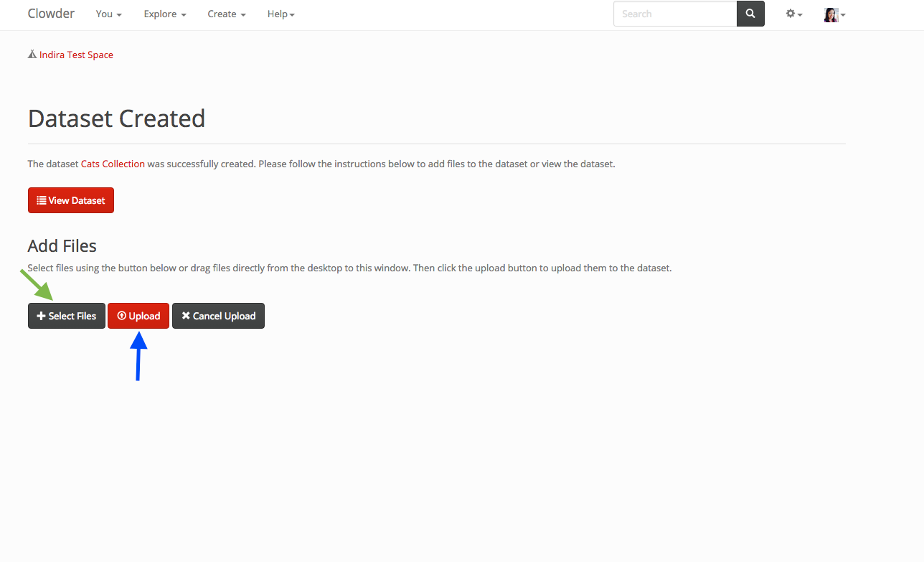Focus the Search text field

(x=674, y=14)
